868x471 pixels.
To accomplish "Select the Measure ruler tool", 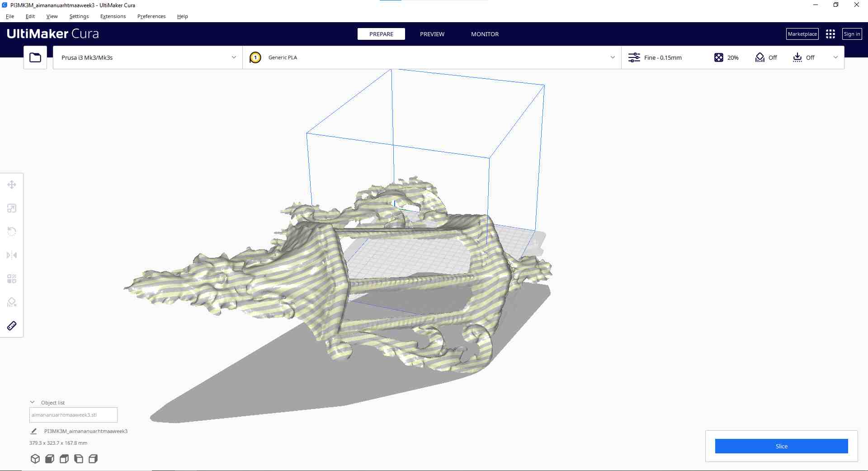I will click(x=12, y=326).
